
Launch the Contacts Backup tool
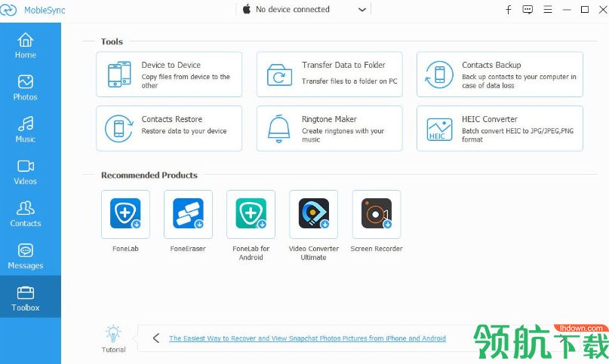point(500,74)
